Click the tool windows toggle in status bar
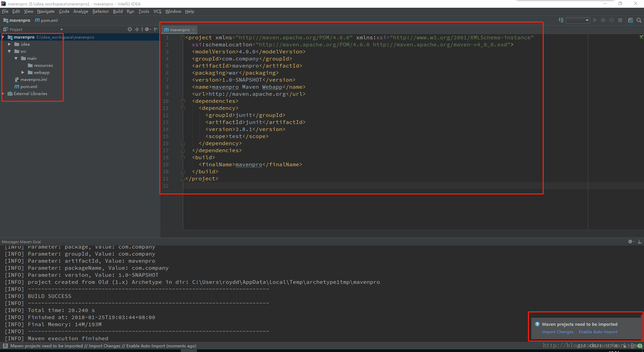This screenshot has height=352, width=644. point(5,346)
